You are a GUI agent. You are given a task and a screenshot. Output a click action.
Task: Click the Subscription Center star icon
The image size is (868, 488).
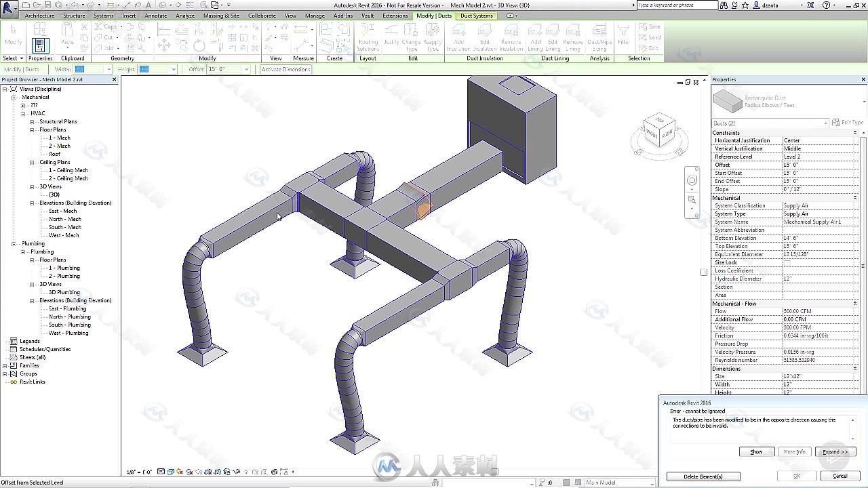(x=746, y=5)
